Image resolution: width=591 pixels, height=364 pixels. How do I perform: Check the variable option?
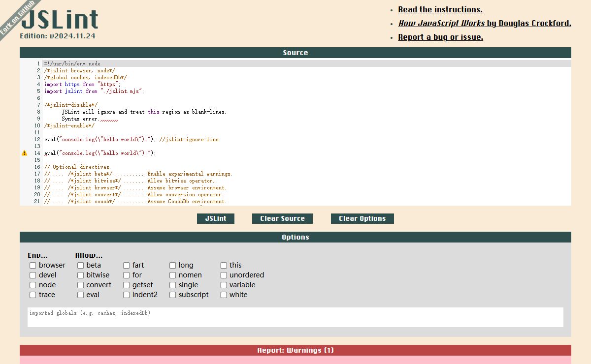[x=224, y=285]
